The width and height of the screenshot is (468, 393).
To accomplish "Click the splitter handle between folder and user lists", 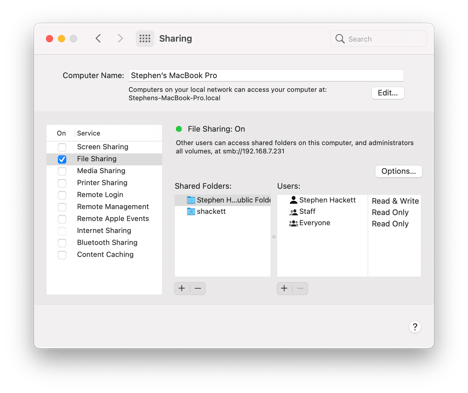I will click(x=274, y=237).
